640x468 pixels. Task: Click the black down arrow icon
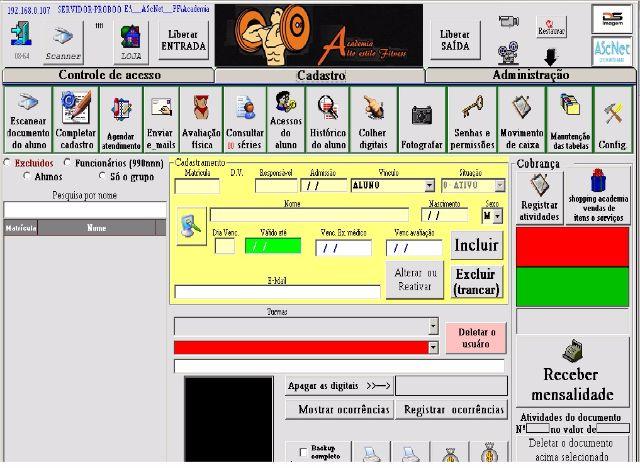tap(551, 58)
